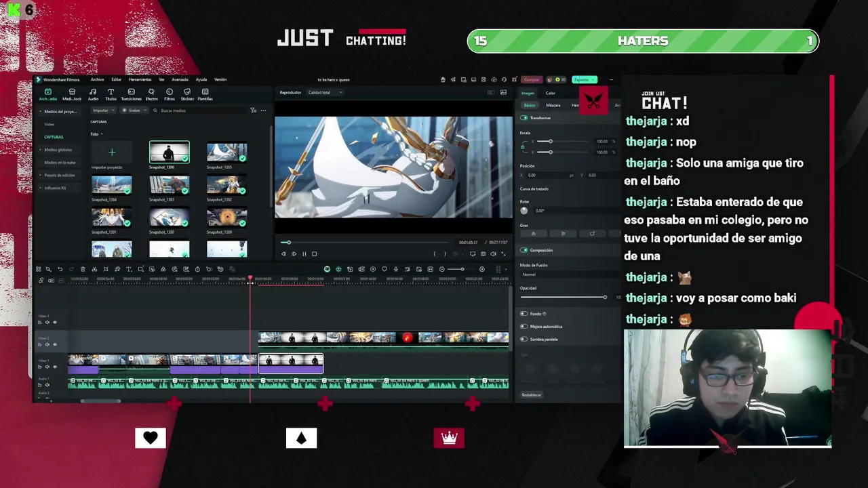Open the Avanzado menu
Screen dimensions: 868x488
[180, 79]
